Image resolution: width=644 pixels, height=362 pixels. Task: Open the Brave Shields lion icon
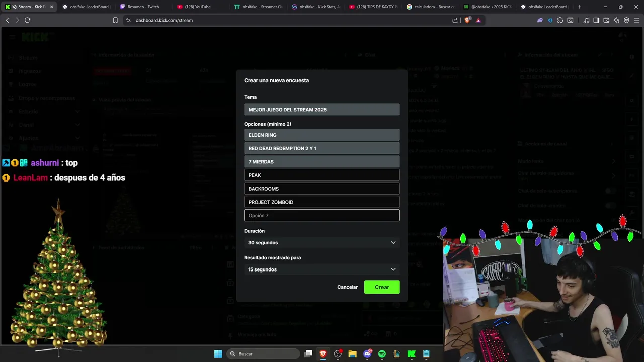(x=467, y=20)
